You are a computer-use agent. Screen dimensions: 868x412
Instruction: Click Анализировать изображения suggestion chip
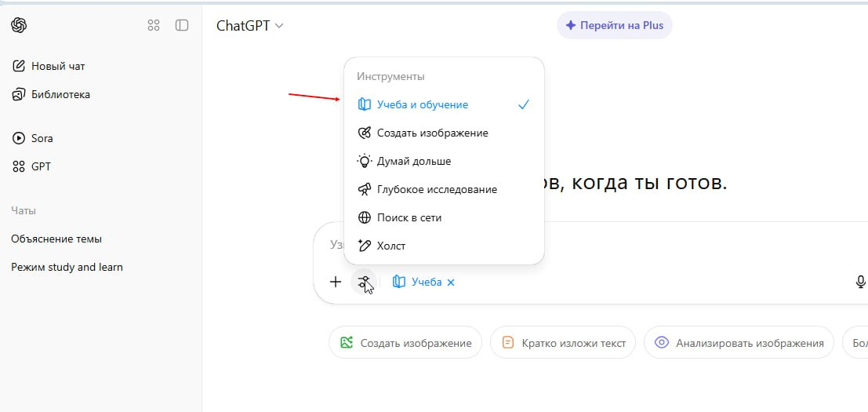point(739,343)
